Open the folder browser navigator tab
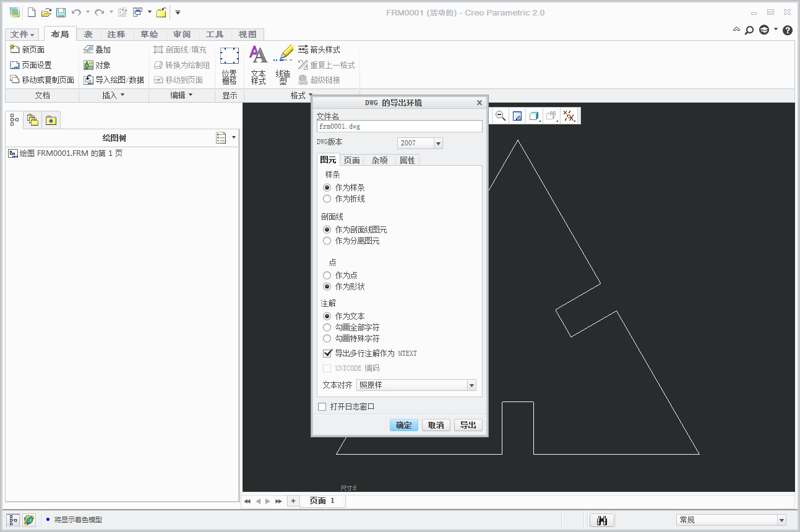Screen dimensions: 800x532 32,120
